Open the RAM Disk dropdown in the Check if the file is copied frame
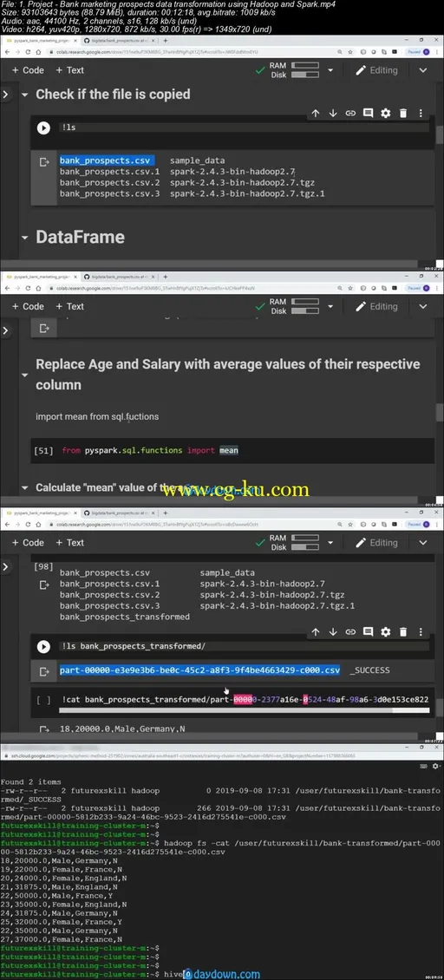 [330, 70]
